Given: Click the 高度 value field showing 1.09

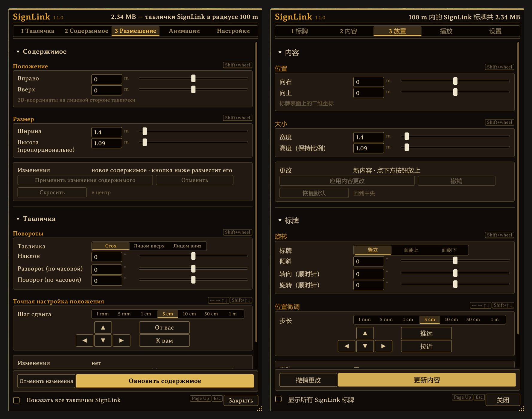Looking at the screenshot, I should coord(369,148).
